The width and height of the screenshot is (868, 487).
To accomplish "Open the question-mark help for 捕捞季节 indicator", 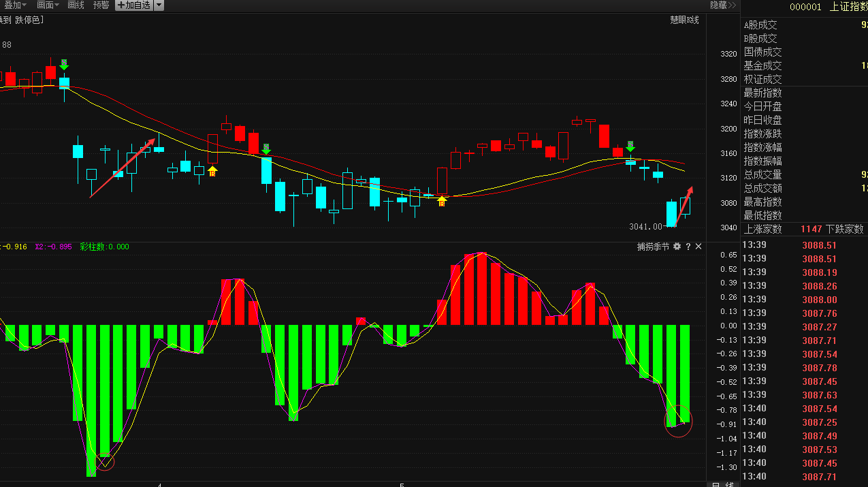I will coord(688,247).
